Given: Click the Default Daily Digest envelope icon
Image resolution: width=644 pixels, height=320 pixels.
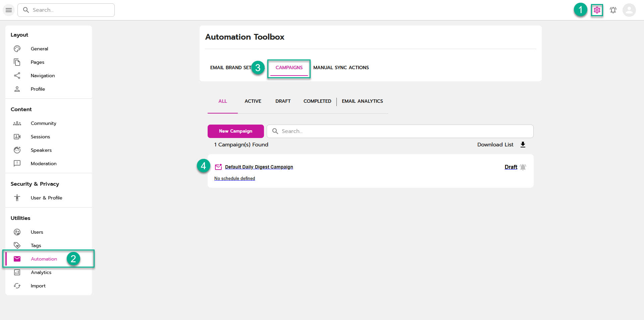Looking at the screenshot, I should pos(218,167).
